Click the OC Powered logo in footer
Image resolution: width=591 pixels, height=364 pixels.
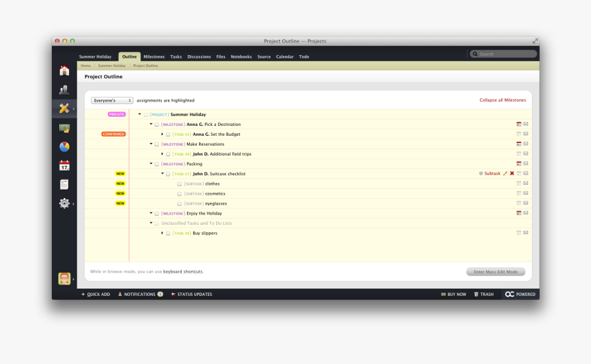pos(520,294)
